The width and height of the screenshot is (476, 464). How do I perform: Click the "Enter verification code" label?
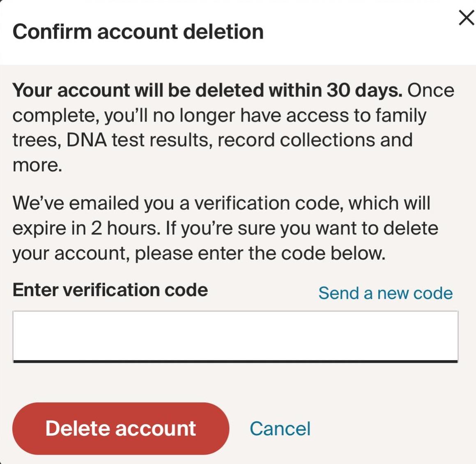[x=110, y=290]
